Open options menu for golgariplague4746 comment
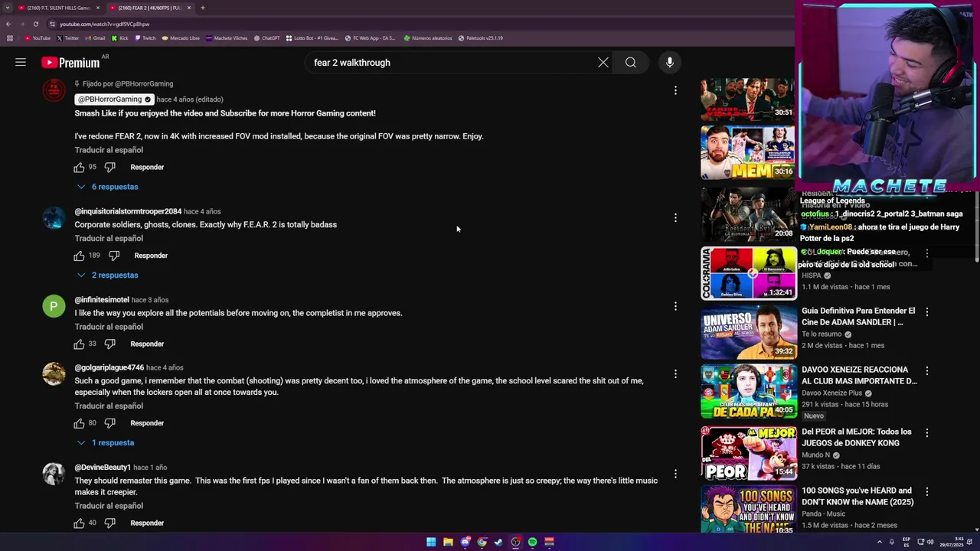The image size is (980, 551). [x=675, y=374]
